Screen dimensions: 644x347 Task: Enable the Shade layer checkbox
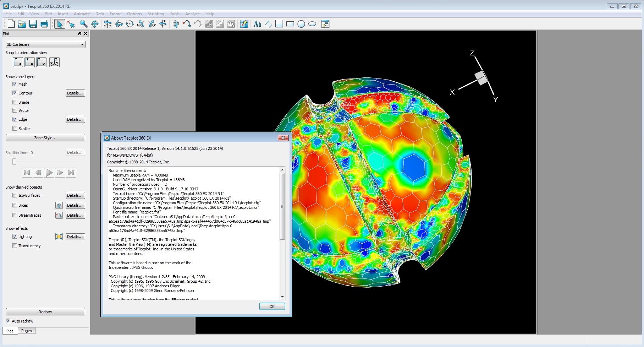[x=15, y=102]
